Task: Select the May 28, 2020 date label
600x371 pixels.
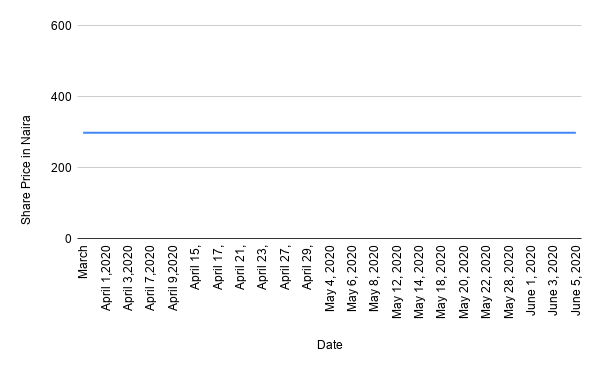Action: (509, 282)
